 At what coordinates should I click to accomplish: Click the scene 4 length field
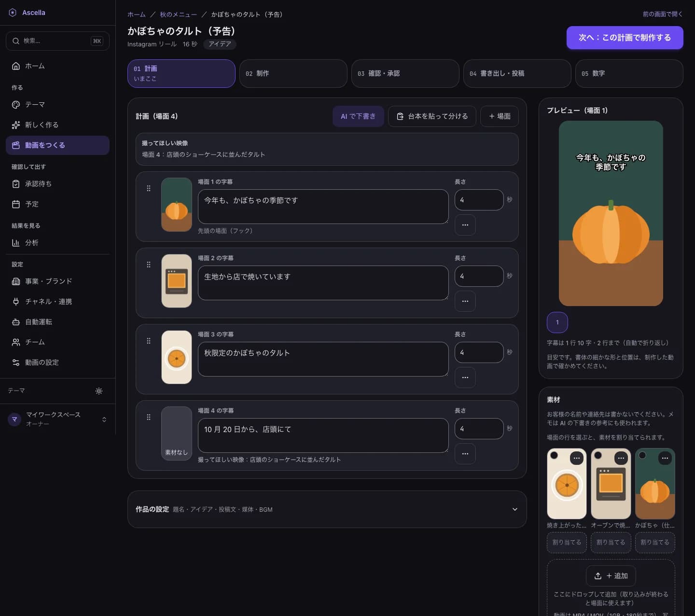[479, 429]
